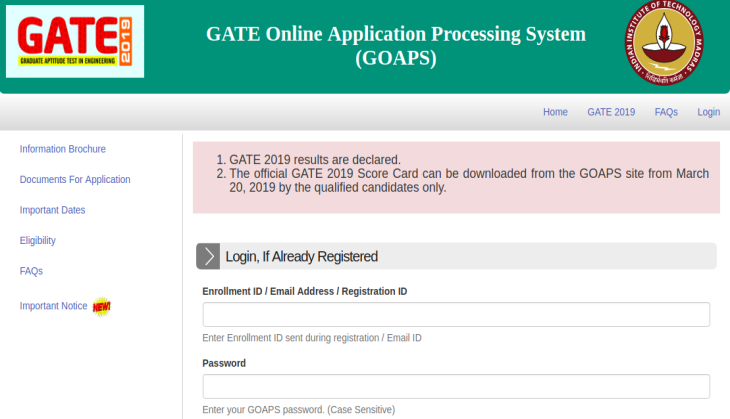Open FAQs in the top navigation

pos(666,112)
